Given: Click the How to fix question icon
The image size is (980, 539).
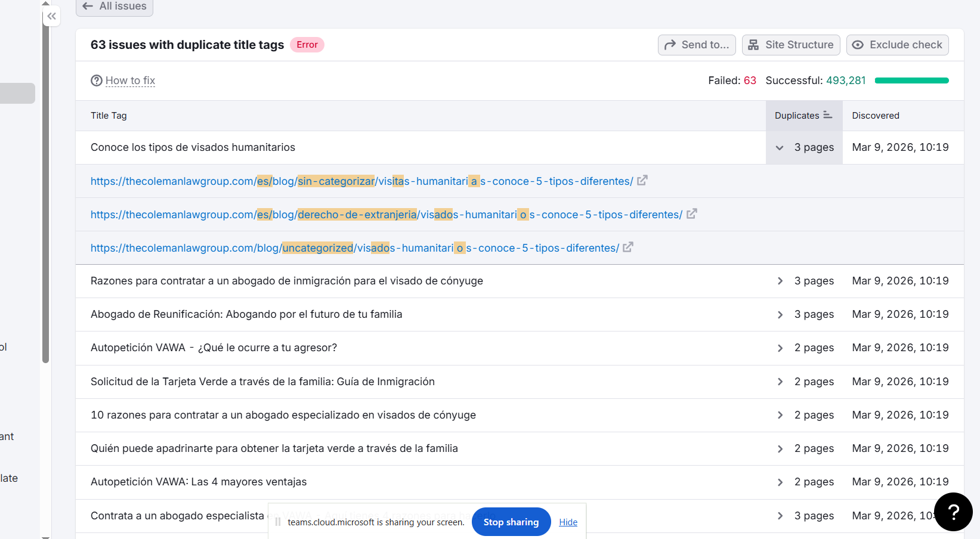Looking at the screenshot, I should (x=96, y=80).
